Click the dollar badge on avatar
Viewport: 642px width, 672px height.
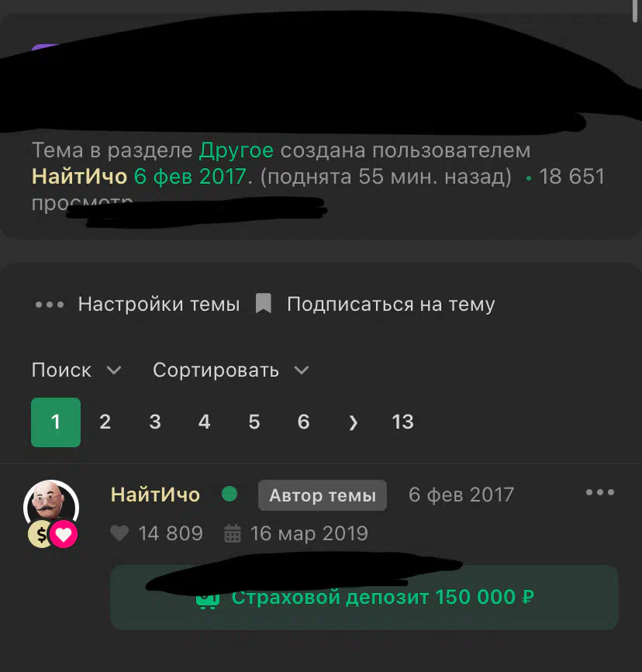(x=40, y=535)
